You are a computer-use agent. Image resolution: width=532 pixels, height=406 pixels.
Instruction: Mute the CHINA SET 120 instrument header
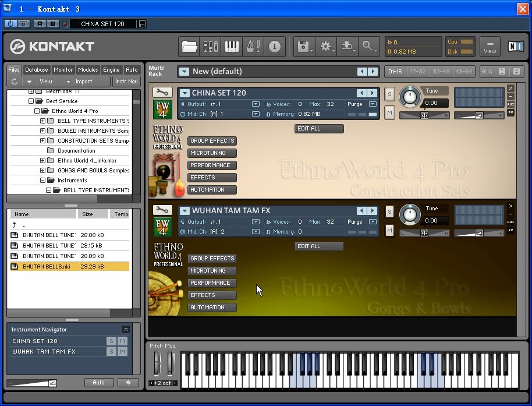point(389,112)
